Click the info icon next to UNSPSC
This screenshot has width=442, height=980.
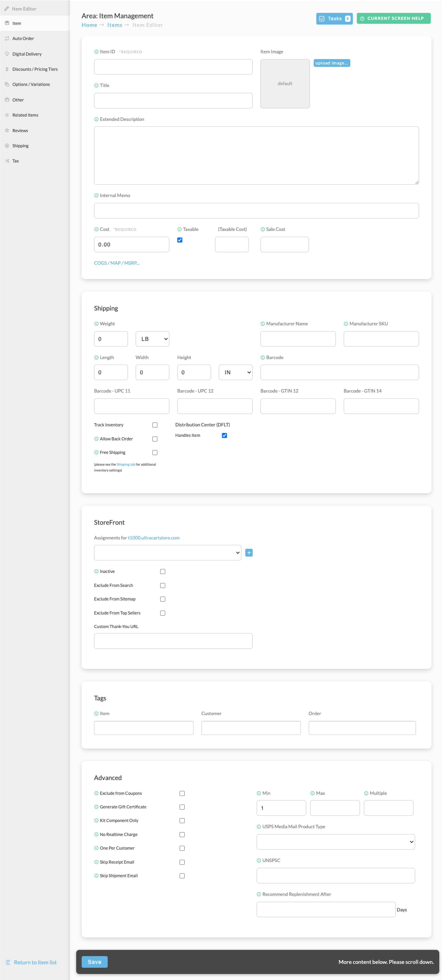click(x=259, y=860)
